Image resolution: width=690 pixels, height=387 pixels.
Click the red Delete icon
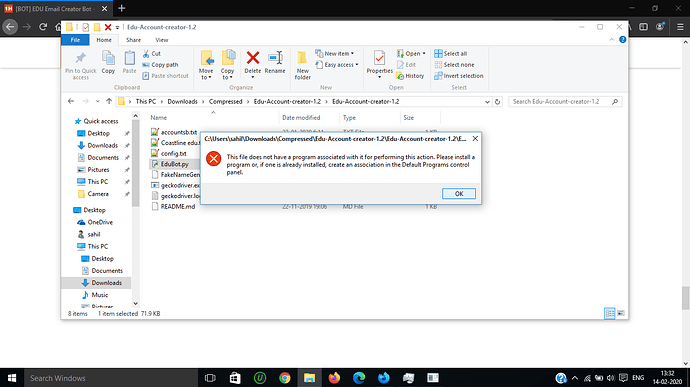tap(253, 58)
